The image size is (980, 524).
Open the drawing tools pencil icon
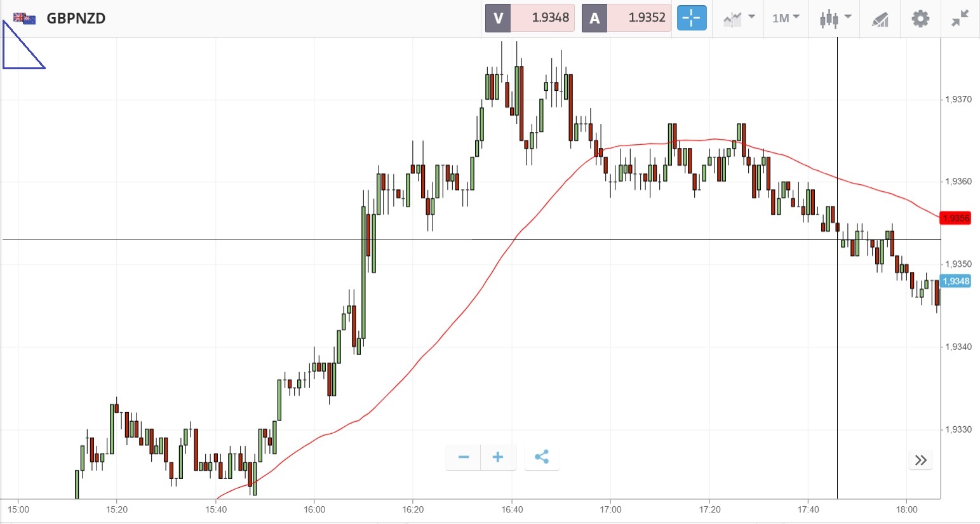[880, 19]
